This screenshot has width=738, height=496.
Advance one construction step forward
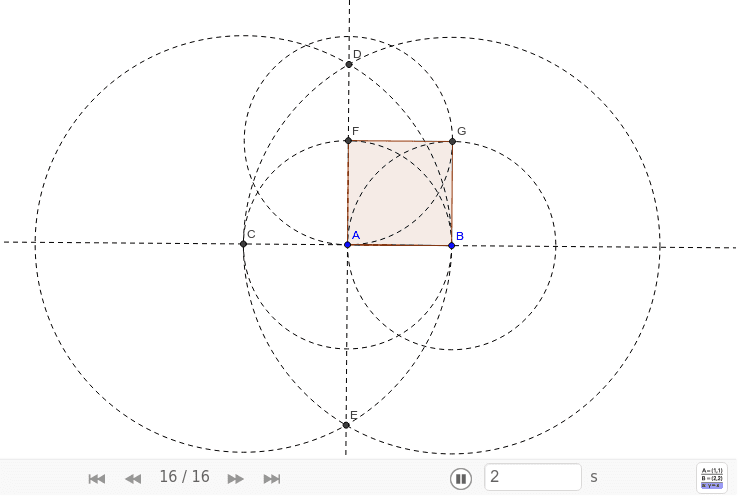click(235, 479)
